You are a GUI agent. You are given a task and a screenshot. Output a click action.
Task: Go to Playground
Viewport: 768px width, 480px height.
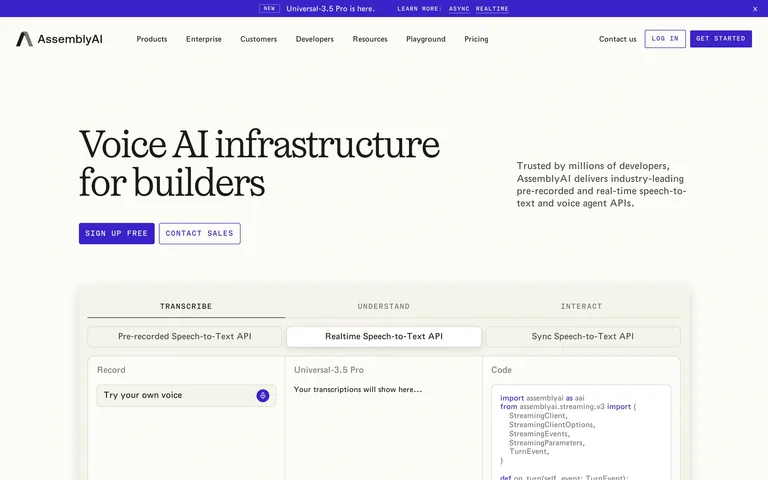point(426,39)
